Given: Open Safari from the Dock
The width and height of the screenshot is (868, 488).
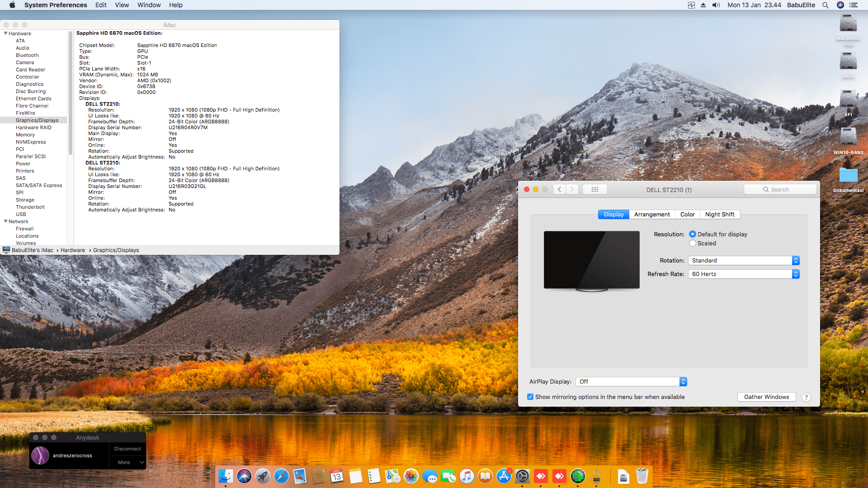Looking at the screenshot, I should point(281,476).
